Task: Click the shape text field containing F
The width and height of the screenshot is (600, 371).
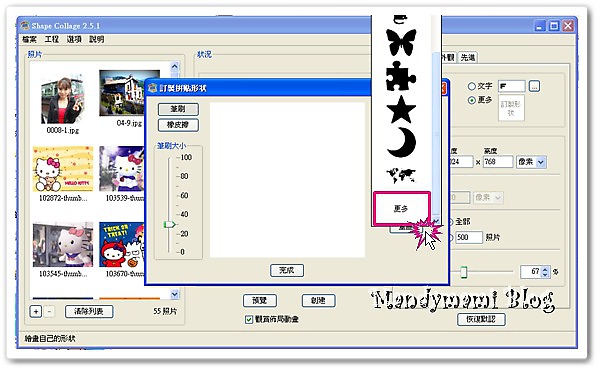Action: [511, 86]
